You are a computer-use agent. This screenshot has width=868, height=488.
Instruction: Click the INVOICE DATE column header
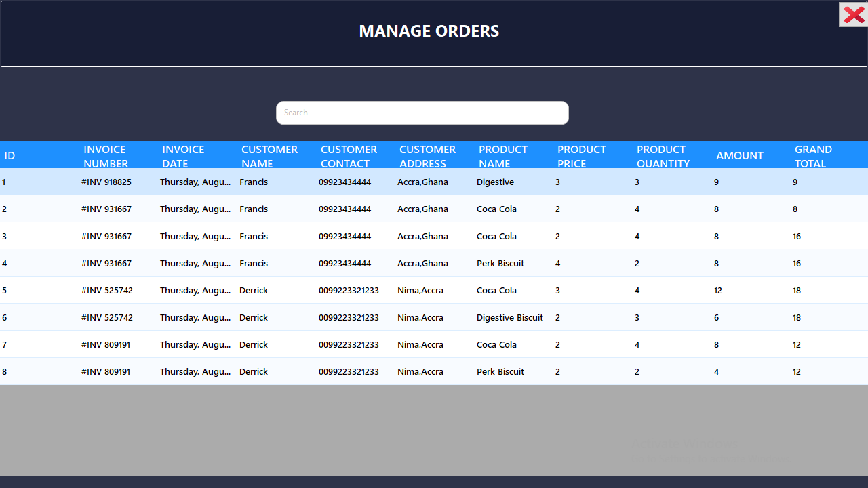click(x=184, y=155)
